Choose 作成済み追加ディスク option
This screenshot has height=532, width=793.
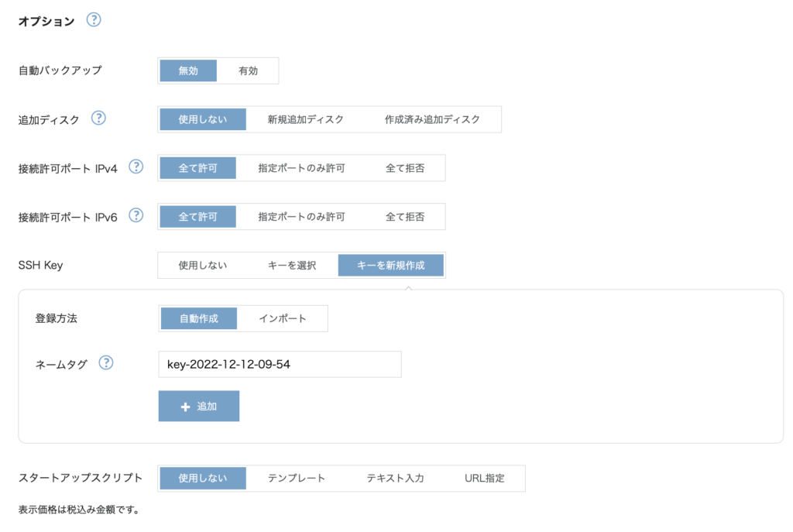pyautogui.click(x=432, y=119)
